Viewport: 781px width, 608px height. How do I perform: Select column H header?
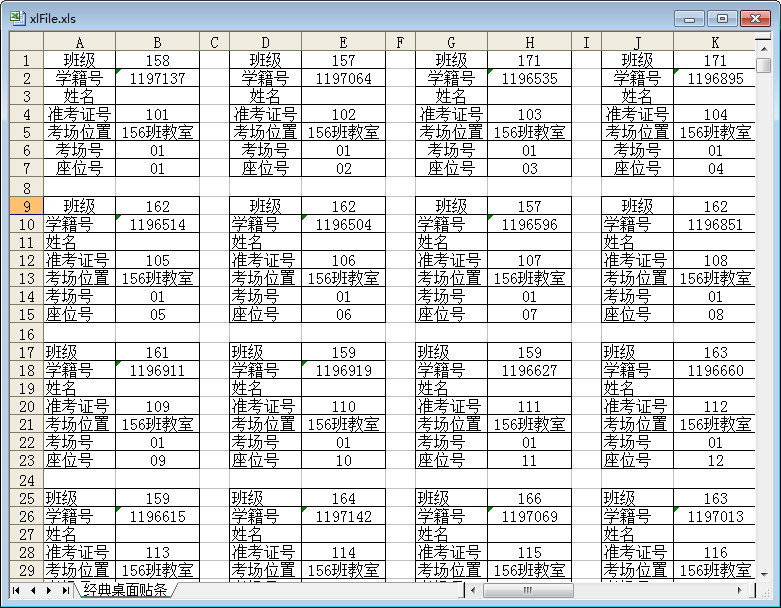coord(529,42)
